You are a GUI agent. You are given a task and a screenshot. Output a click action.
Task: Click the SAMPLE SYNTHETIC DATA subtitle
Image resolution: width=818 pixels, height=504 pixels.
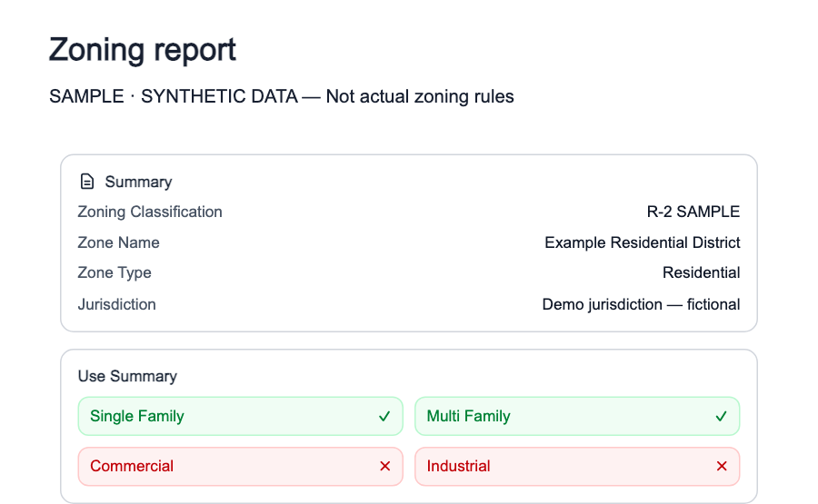point(282,96)
